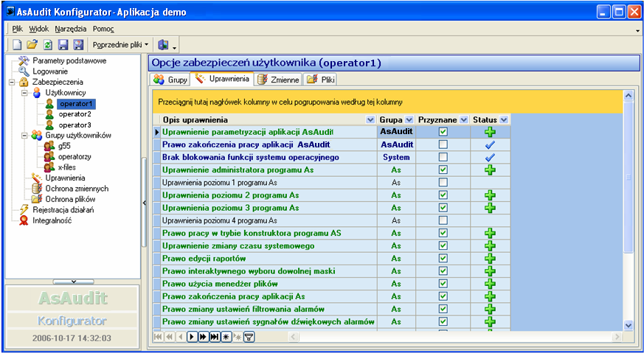Open Ochrona plików tree node
This screenshot has width=644, height=353.
[x=70, y=200]
